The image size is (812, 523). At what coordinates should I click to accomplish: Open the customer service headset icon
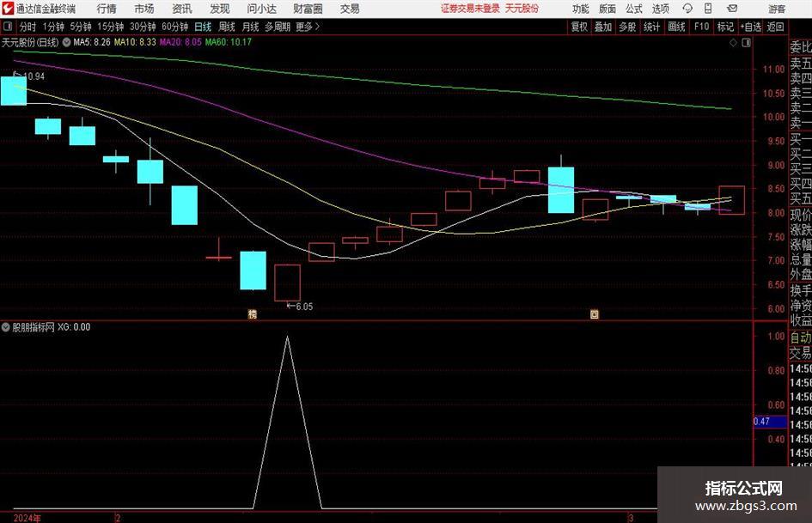(687, 9)
